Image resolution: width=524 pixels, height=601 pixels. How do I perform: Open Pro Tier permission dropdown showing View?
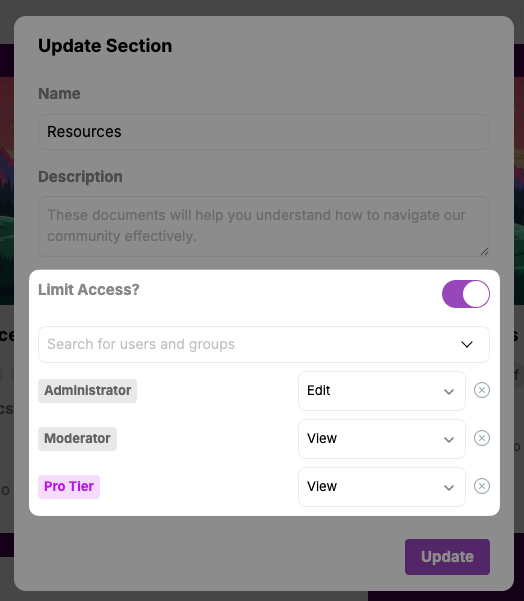[382, 486]
